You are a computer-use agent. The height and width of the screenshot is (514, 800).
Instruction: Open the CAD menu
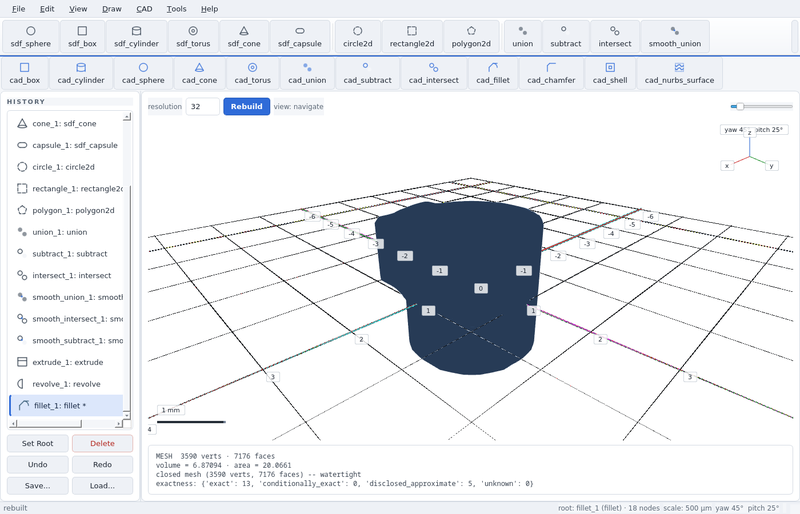pyautogui.click(x=144, y=9)
